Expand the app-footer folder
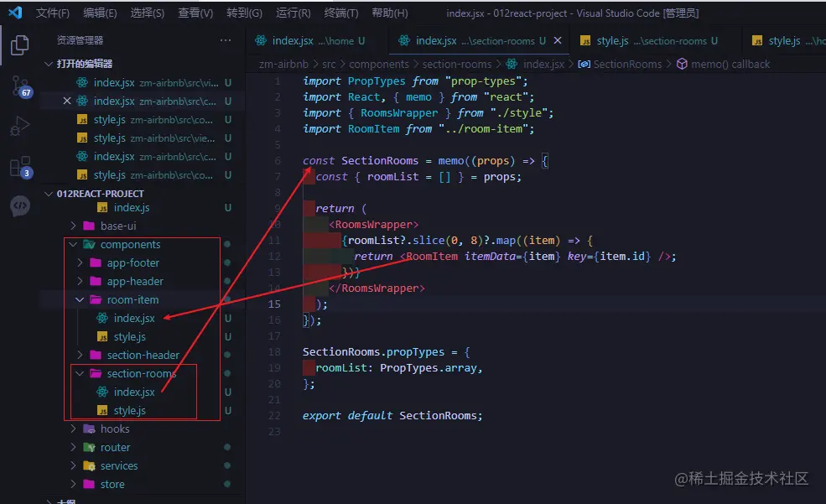This screenshot has width=826, height=504. click(x=80, y=262)
